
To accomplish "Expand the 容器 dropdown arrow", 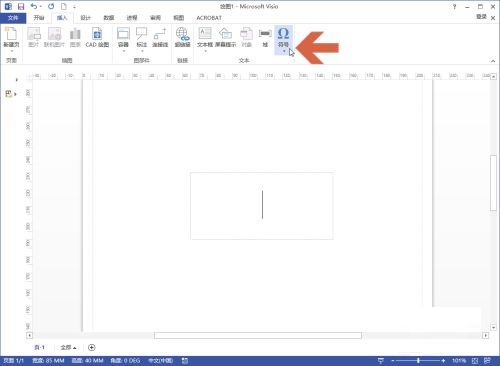I will pos(123,51).
